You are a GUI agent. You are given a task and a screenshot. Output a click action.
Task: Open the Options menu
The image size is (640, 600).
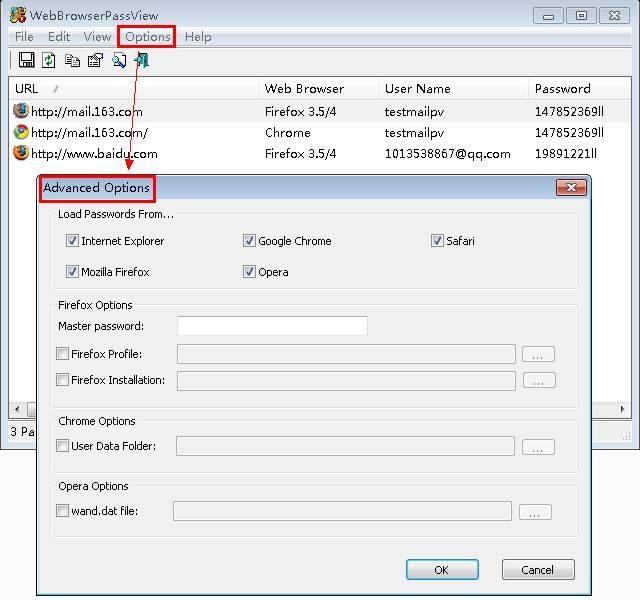click(x=147, y=37)
